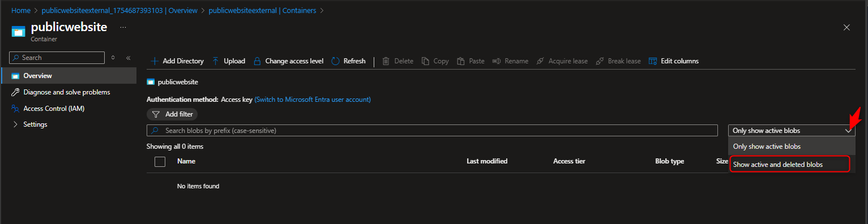
Task: Click the Access Control (IAM) people icon
Action: [15, 109]
